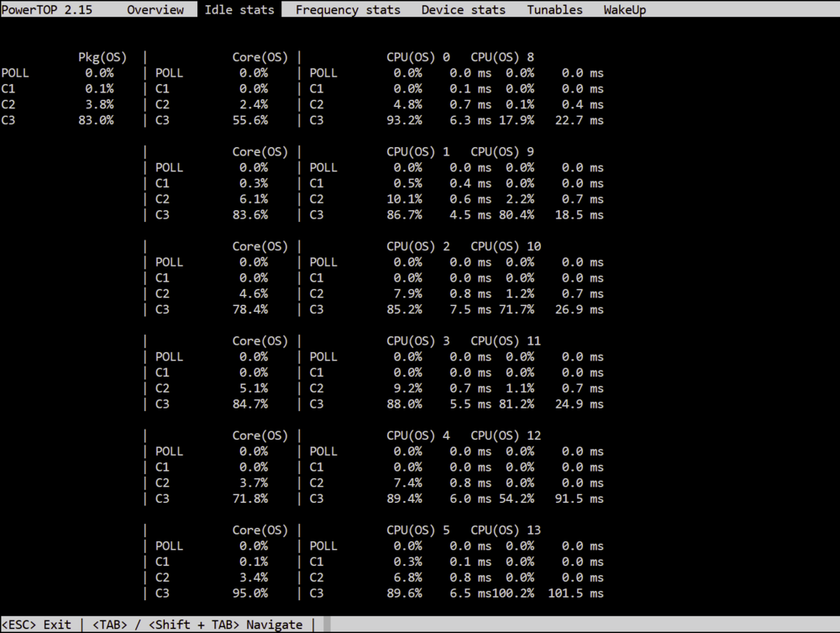Click CPU 12 C3 duration 91.5 ms
Image resolution: width=840 pixels, height=633 pixels.
579,498
